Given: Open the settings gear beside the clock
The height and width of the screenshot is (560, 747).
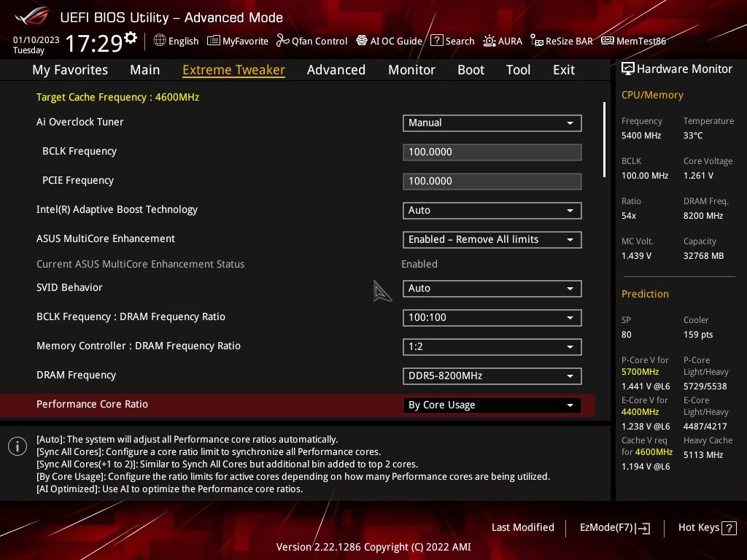Looking at the screenshot, I should (131, 37).
